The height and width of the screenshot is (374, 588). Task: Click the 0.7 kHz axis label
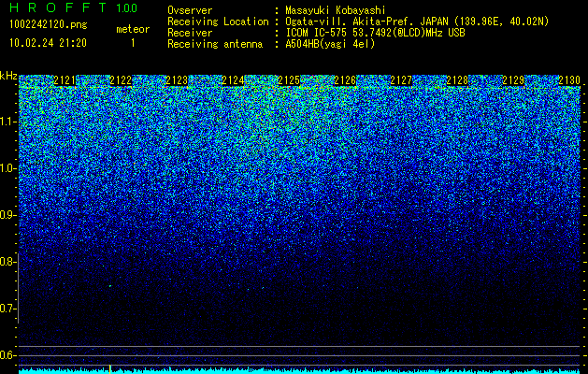(x=8, y=309)
